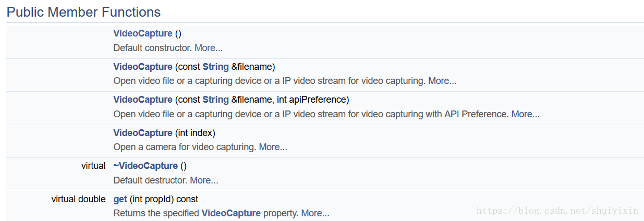The width and height of the screenshot is (644, 221).
Task: Click String type in apiPreference constructor signature
Action: [x=215, y=100]
